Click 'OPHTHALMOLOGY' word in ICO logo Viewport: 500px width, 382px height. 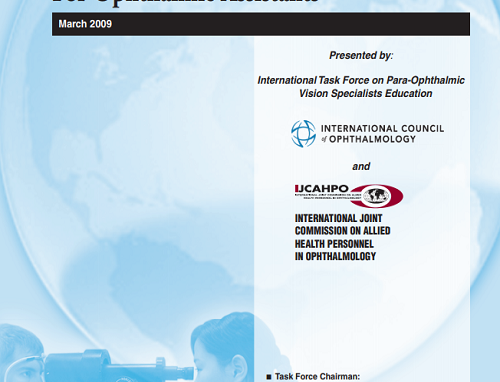373,139
